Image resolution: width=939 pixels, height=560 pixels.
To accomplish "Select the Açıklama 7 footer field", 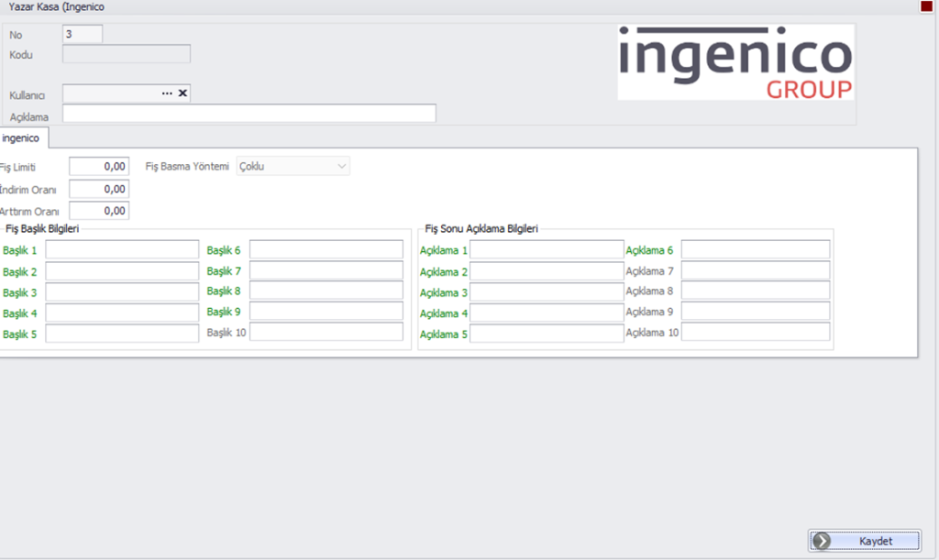I will [x=756, y=270].
